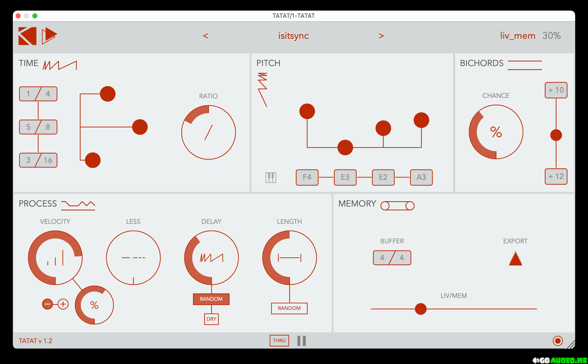588x364 pixels.
Task: Click the resize grip corner icon
Action: click(x=570, y=344)
